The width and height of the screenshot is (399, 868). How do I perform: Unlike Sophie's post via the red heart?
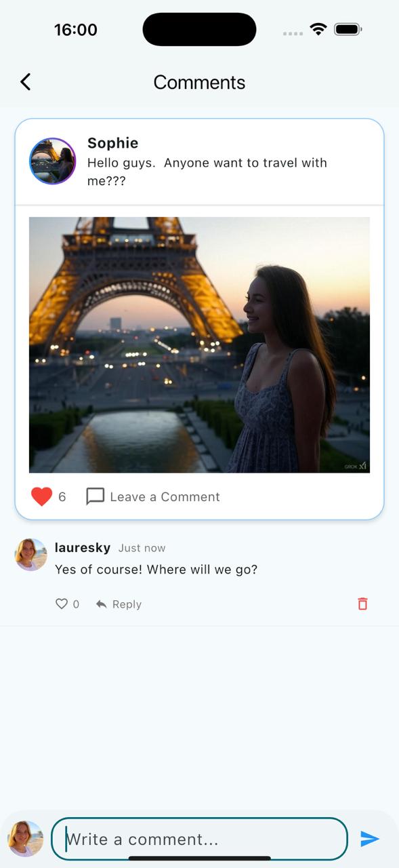[x=41, y=497]
